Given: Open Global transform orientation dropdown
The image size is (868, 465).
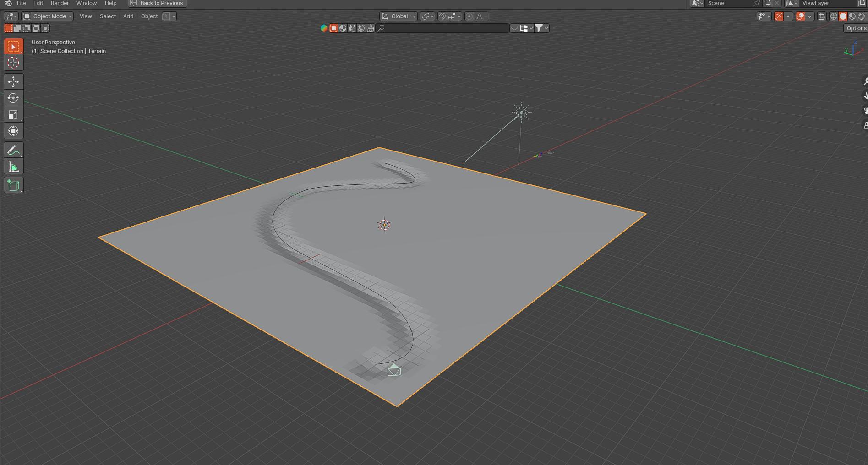Looking at the screenshot, I should click(x=399, y=16).
